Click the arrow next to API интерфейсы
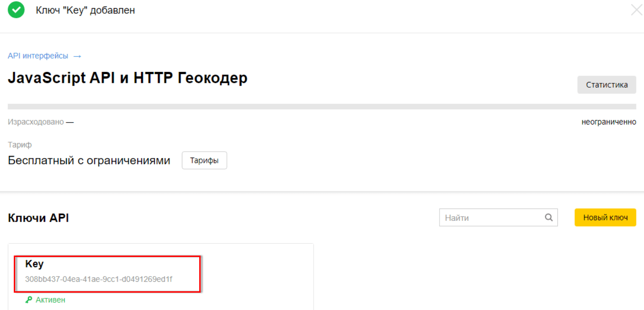Image resolution: width=644 pixels, height=310 pixels. pos(77,56)
